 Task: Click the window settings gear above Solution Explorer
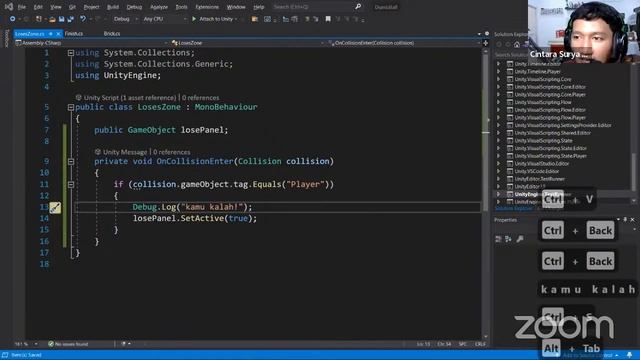click(x=487, y=34)
